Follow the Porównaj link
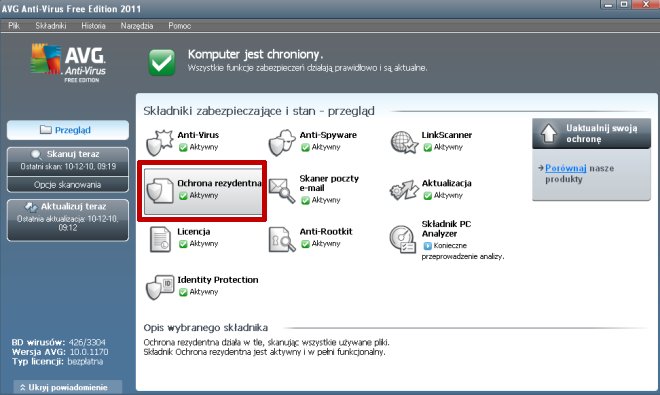The height and width of the screenshot is (395, 660). (566, 168)
